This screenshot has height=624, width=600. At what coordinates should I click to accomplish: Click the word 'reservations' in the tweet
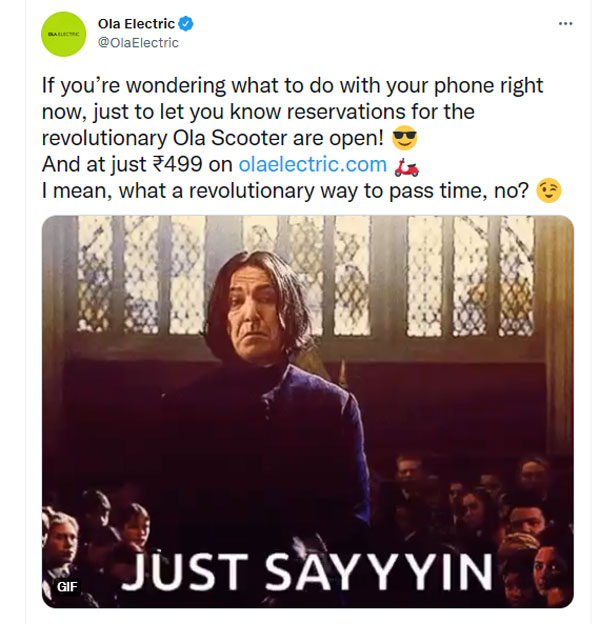(346, 112)
